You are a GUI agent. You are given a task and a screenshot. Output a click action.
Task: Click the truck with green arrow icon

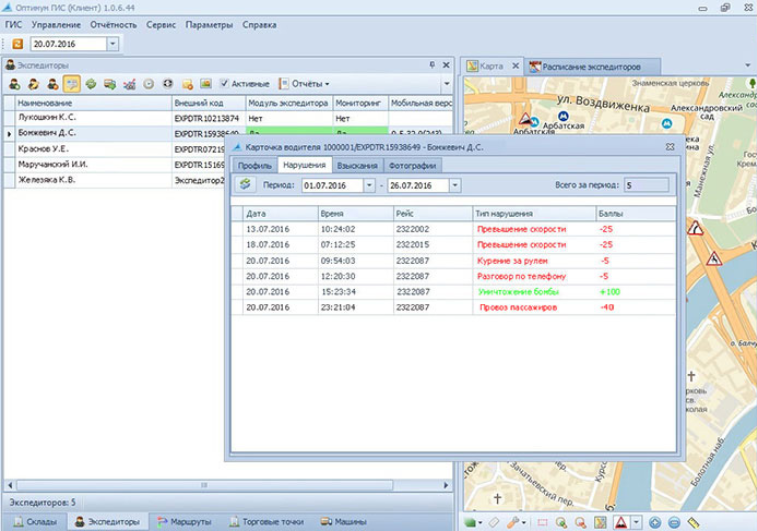[110, 84]
